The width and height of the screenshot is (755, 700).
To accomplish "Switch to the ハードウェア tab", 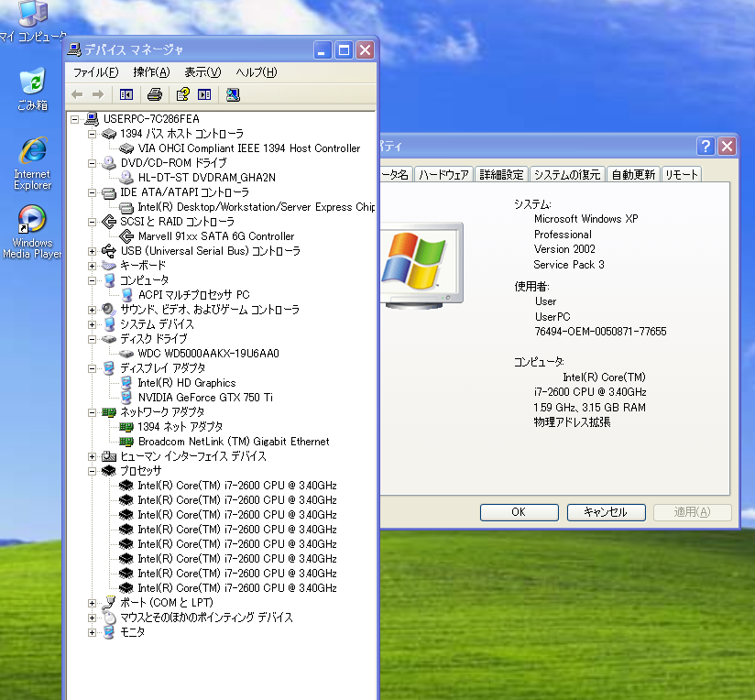I will 443,174.
